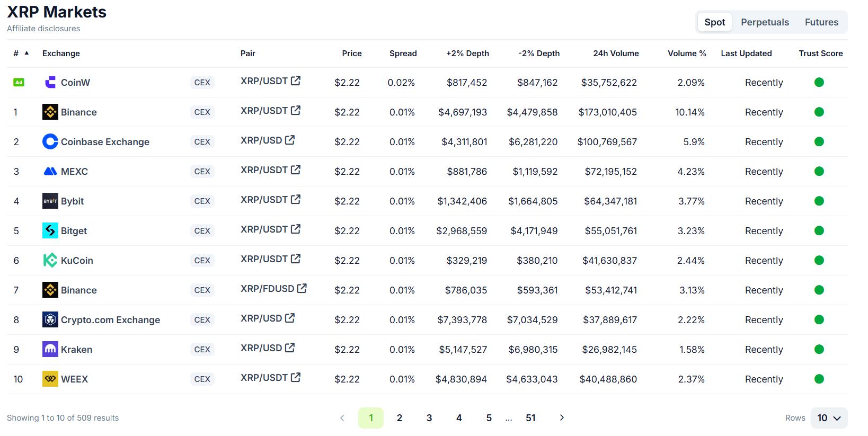The height and width of the screenshot is (436, 868).
Task: Open Crypto.com Exchange name link
Action: pyautogui.click(x=110, y=320)
